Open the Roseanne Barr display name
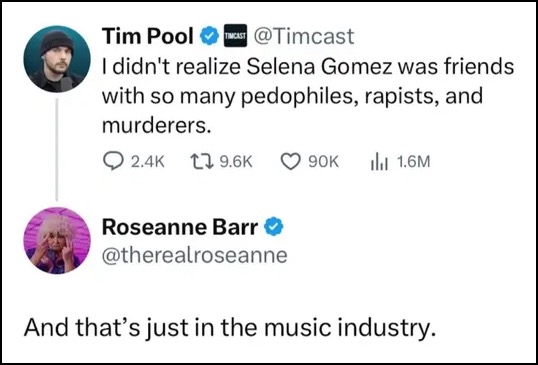 click(x=180, y=227)
